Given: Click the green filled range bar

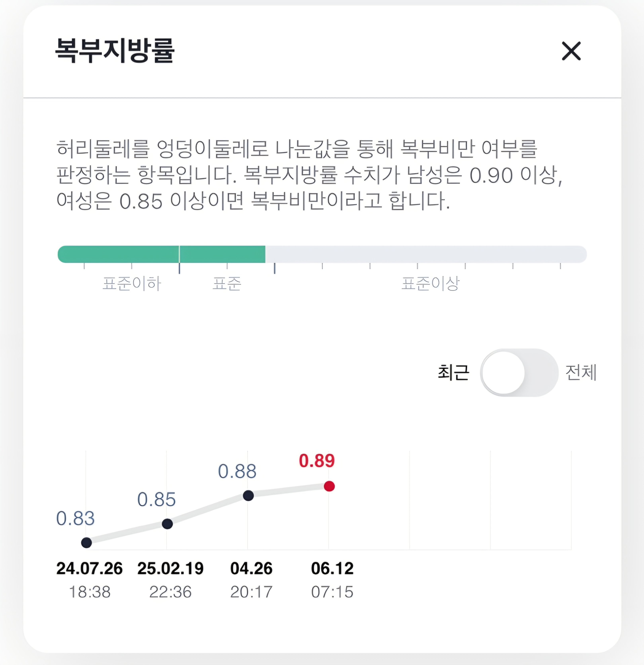Looking at the screenshot, I should [x=161, y=254].
